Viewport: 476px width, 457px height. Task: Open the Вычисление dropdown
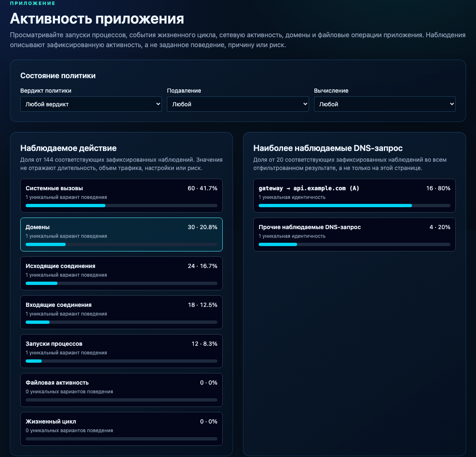[x=385, y=104]
